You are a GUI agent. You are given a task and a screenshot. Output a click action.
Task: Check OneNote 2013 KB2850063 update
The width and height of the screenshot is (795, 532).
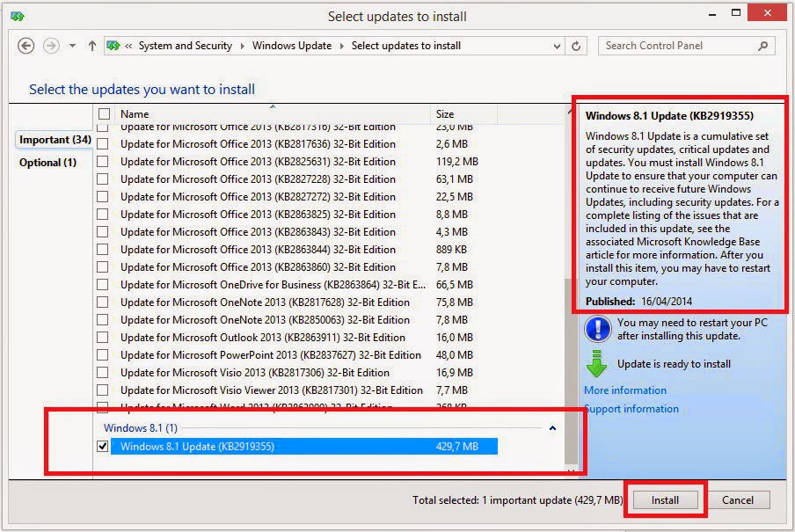tap(102, 319)
